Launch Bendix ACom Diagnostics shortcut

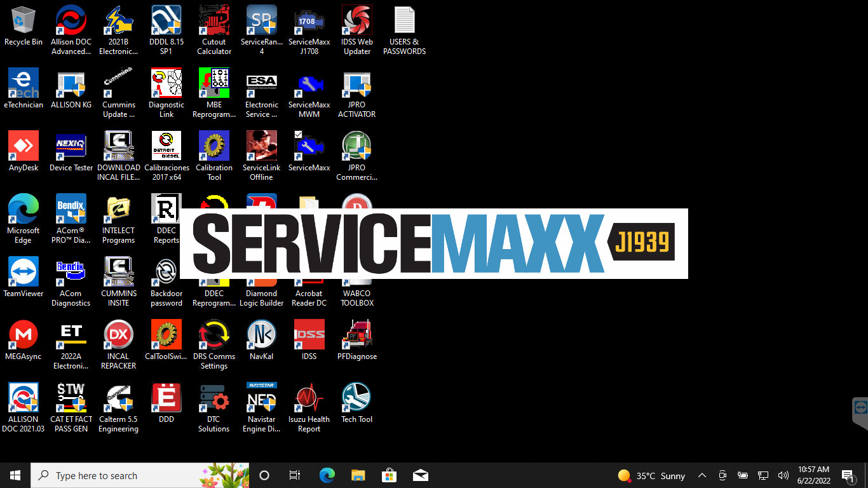tap(71, 281)
